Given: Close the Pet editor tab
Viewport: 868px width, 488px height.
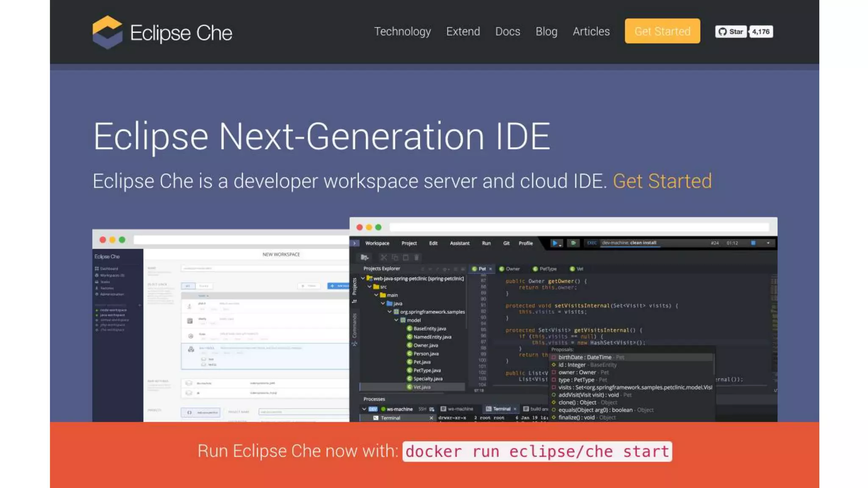Looking at the screenshot, I should [491, 269].
